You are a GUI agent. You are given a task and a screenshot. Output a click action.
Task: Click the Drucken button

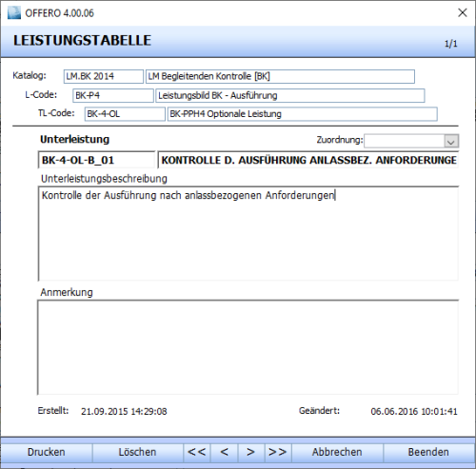coord(47,453)
